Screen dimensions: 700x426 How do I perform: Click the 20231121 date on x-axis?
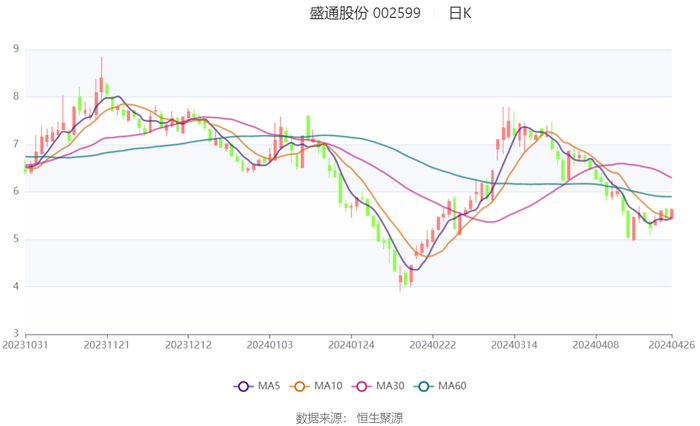point(106,344)
